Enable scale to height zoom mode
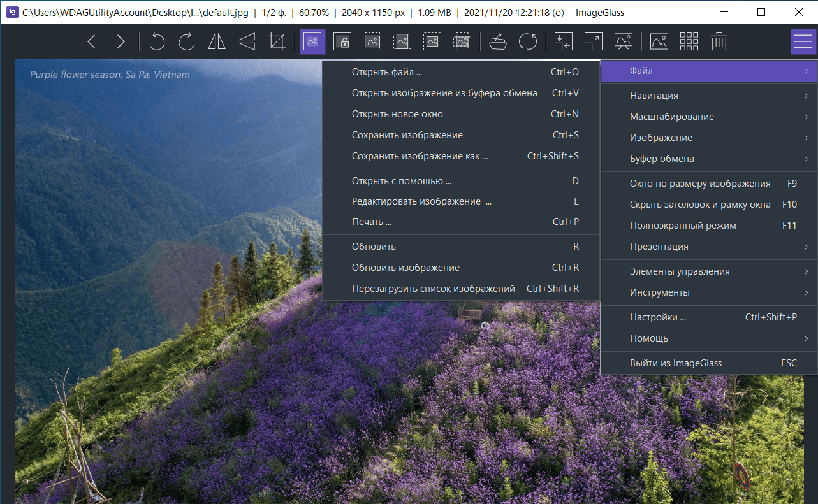Viewport: 818px width, 504px height. click(402, 42)
